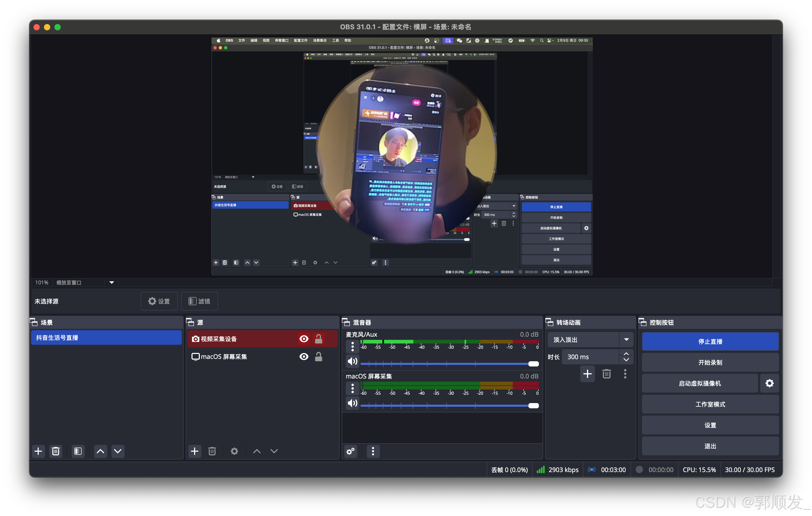Open the 缩放至窗口 preview scaling dropdown
Image resolution: width=812 pixels, height=516 pixels.
tap(112, 282)
